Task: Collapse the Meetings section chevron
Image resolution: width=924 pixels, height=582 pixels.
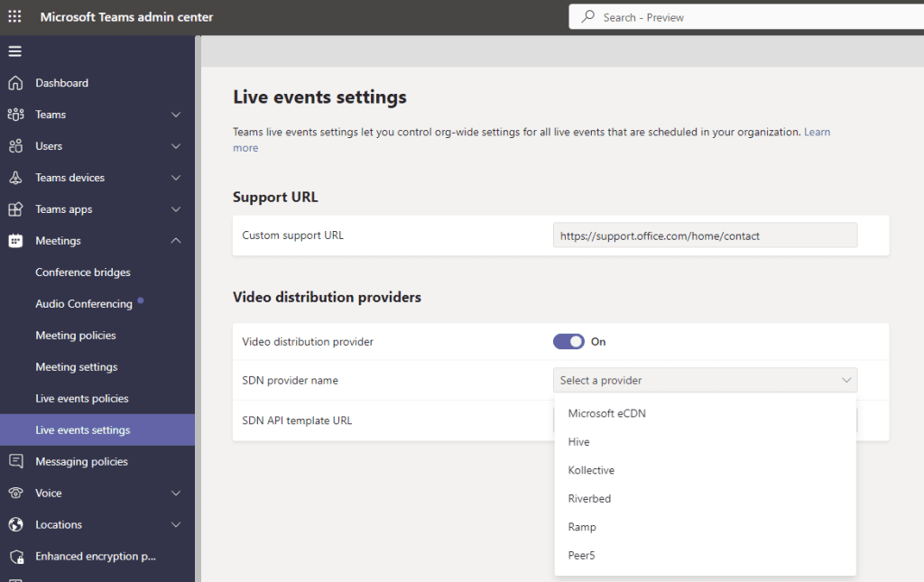Action: click(176, 241)
